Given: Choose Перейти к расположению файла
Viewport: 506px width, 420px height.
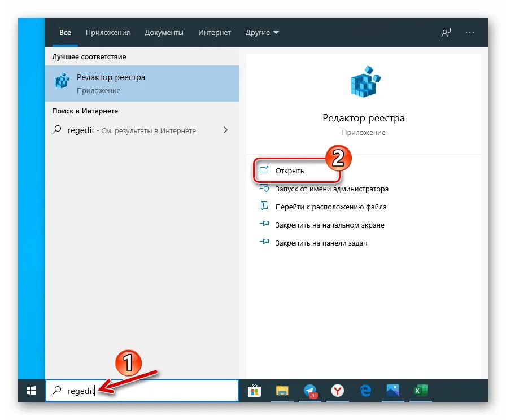Looking at the screenshot, I should (x=331, y=207).
